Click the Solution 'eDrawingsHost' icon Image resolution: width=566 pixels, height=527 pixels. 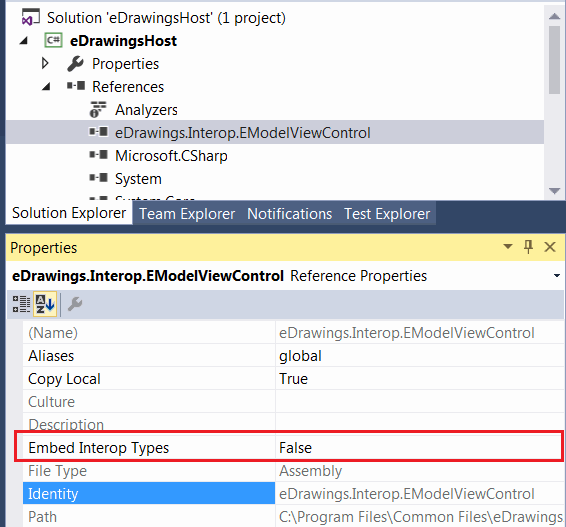pyautogui.click(x=31, y=17)
